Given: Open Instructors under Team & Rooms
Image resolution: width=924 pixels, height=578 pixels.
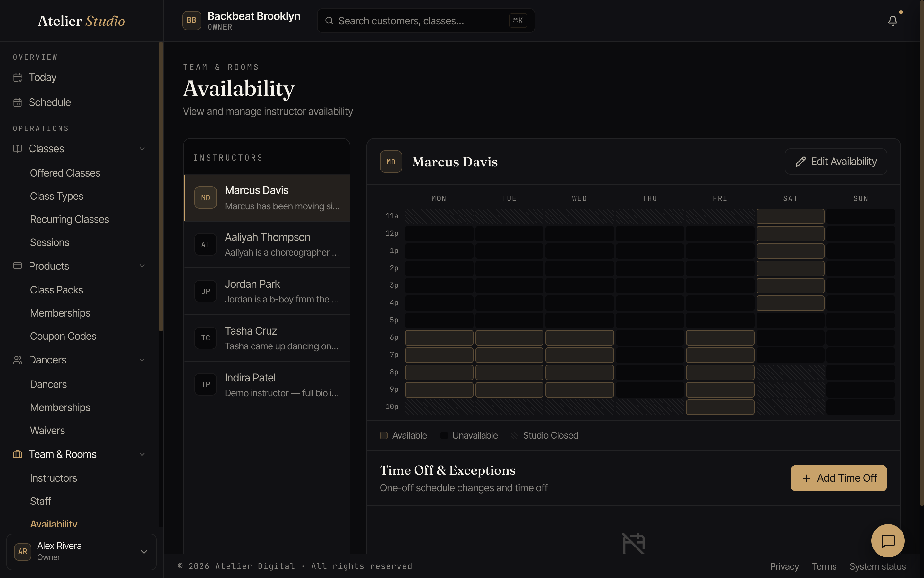Looking at the screenshot, I should click(x=54, y=478).
